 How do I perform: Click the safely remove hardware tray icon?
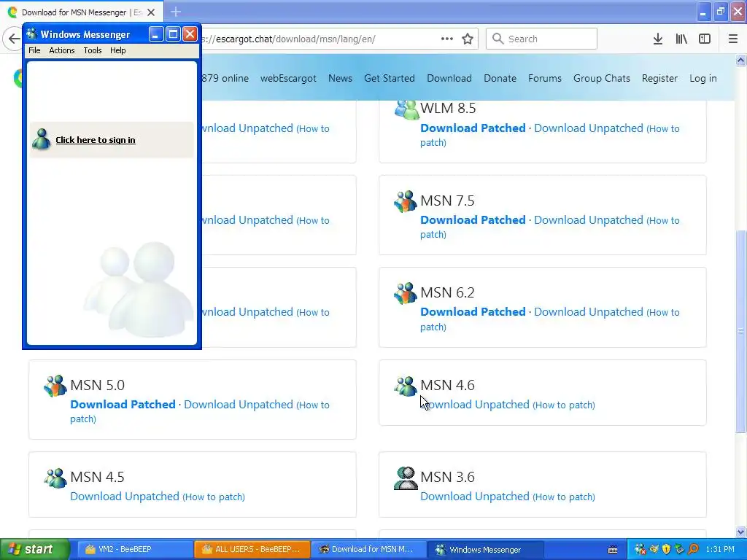(x=679, y=550)
